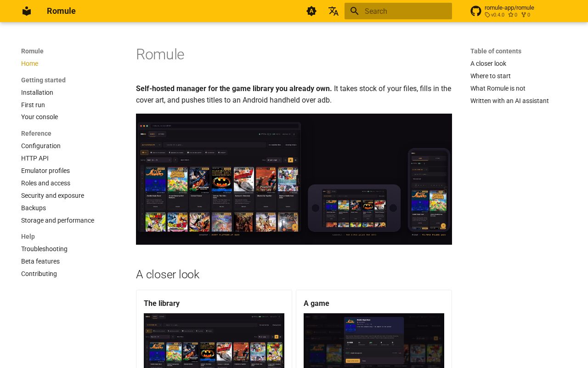The height and width of the screenshot is (368, 588).
Task: Click the A game card title
Action: click(x=317, y=304)
